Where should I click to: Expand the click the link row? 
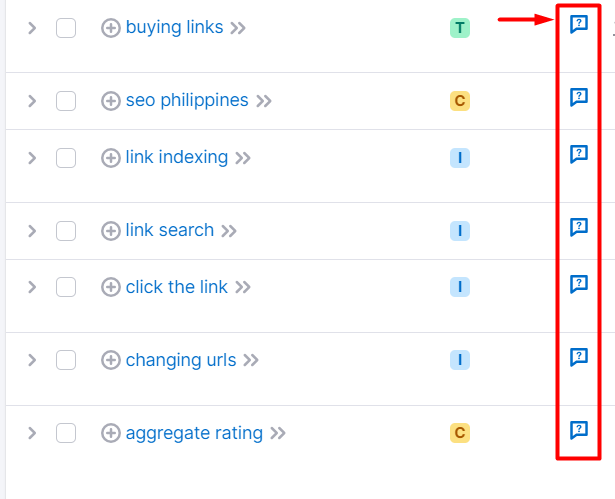[x=32, y=288]
